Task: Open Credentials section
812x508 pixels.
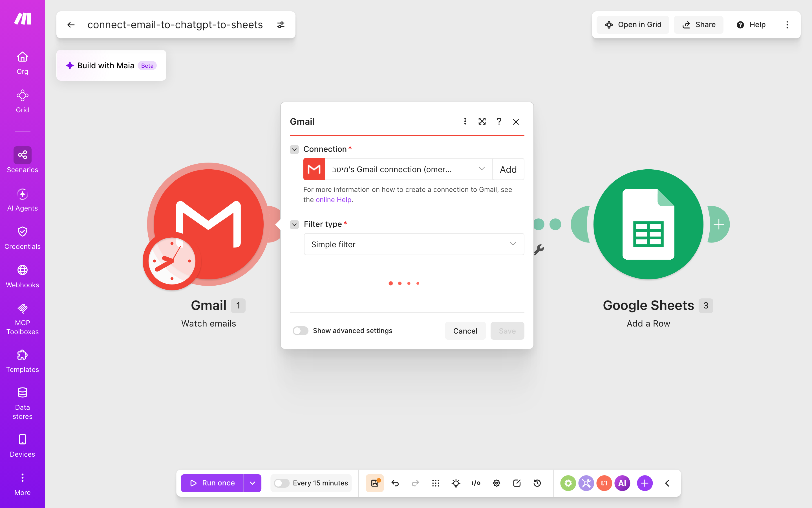Action: point(23,238)
